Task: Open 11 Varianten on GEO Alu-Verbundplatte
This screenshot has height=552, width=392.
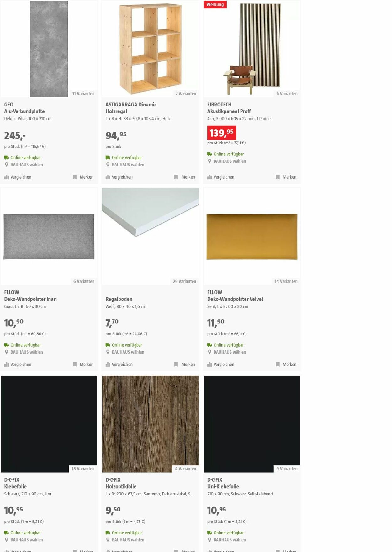Action: (x=83, y=94)
